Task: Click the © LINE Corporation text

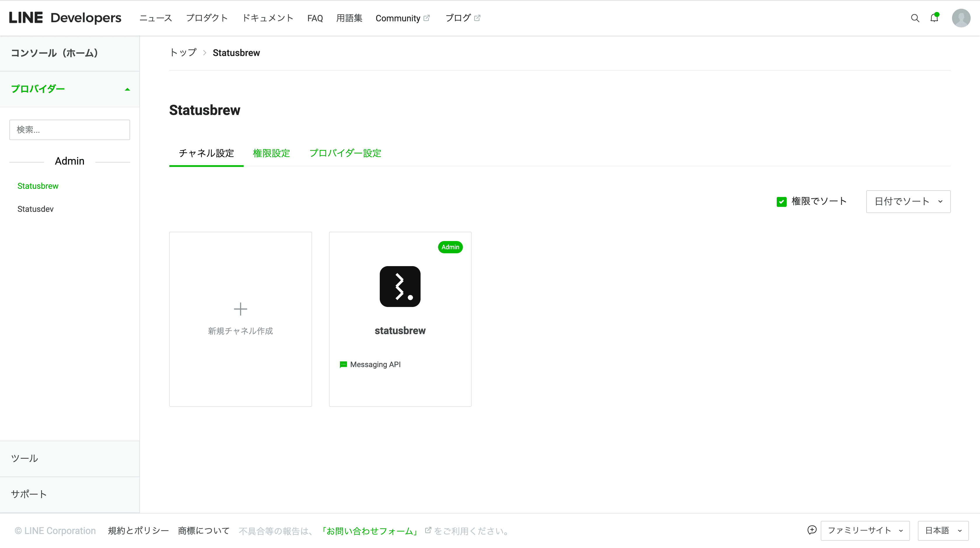Action: point(55,530)
